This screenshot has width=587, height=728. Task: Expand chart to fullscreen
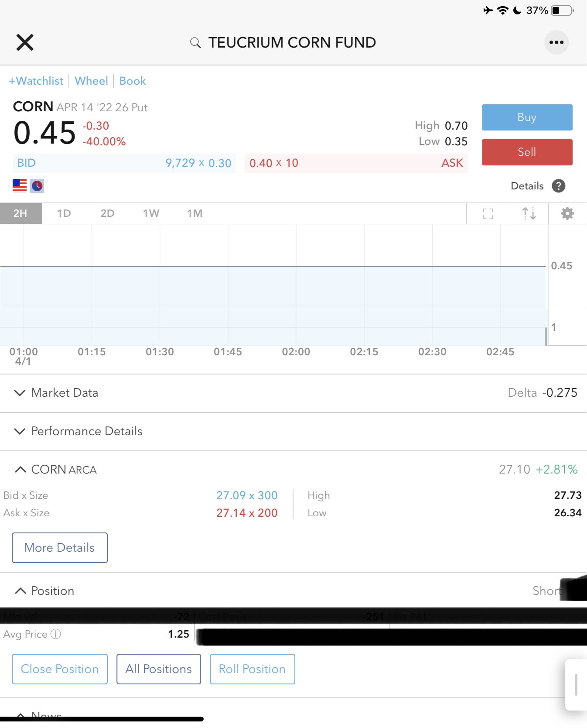[x=488, y=213]
